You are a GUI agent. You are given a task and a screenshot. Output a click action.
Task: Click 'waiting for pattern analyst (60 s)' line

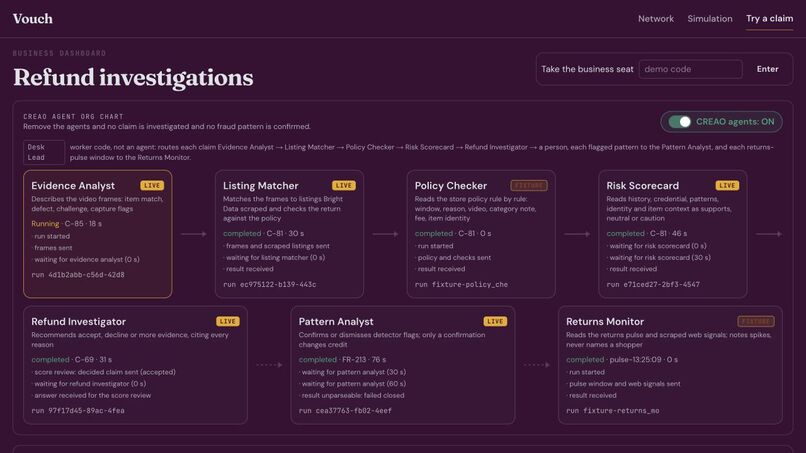[353, 384]
